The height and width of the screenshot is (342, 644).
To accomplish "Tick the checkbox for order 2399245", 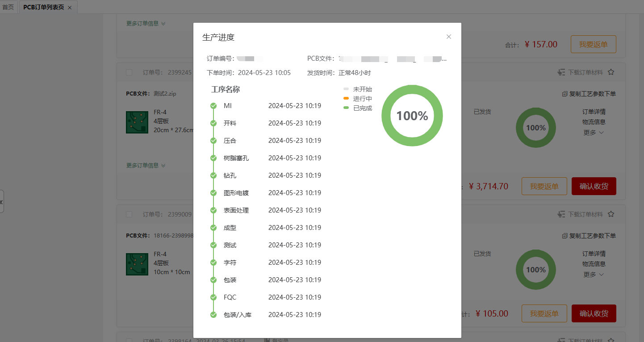I will [129, 72].
